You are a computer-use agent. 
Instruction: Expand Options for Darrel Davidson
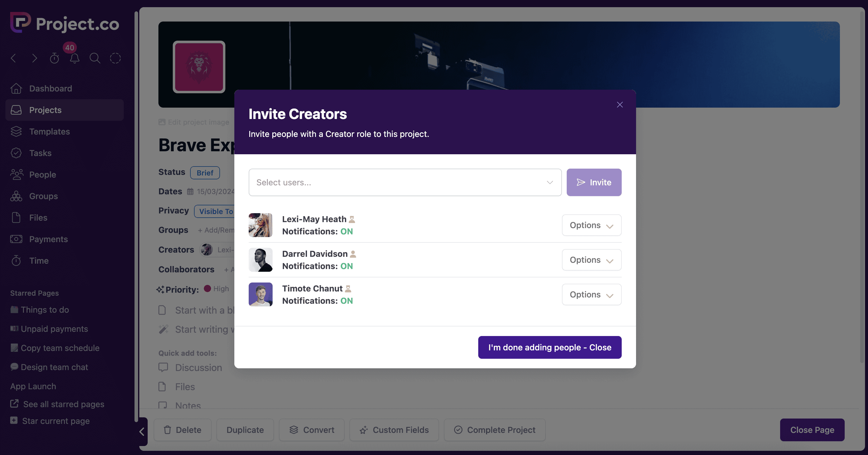pos(591,260)
